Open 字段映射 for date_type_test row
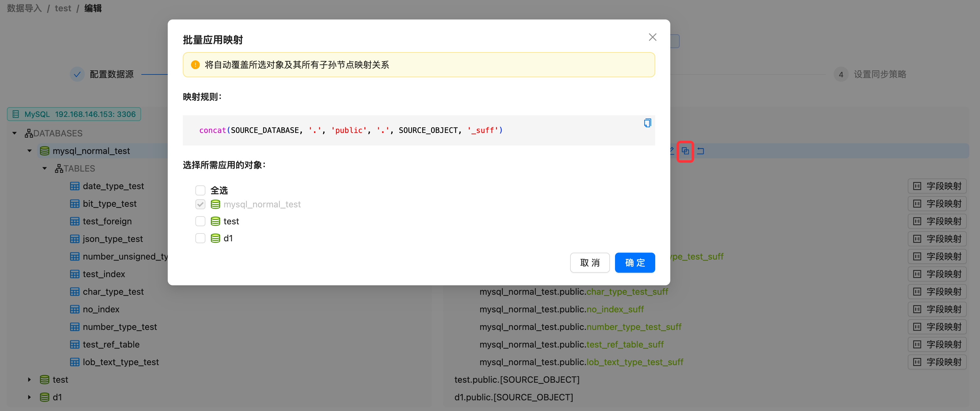The image size is (980, 411). tap(937, 186)
